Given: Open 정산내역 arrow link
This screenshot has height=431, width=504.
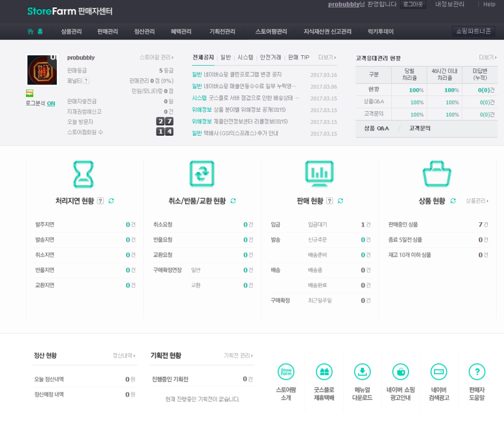Looking at the screenshot, I should coord(124,355).
